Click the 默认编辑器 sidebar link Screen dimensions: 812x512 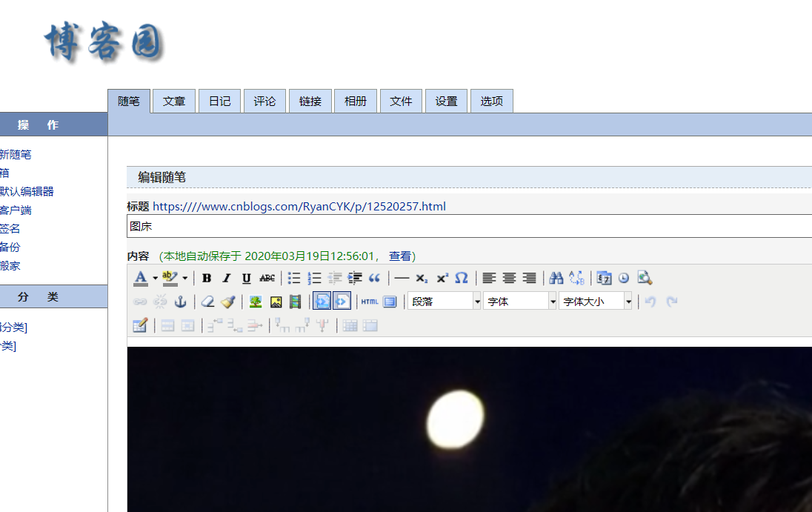[27, 192]
